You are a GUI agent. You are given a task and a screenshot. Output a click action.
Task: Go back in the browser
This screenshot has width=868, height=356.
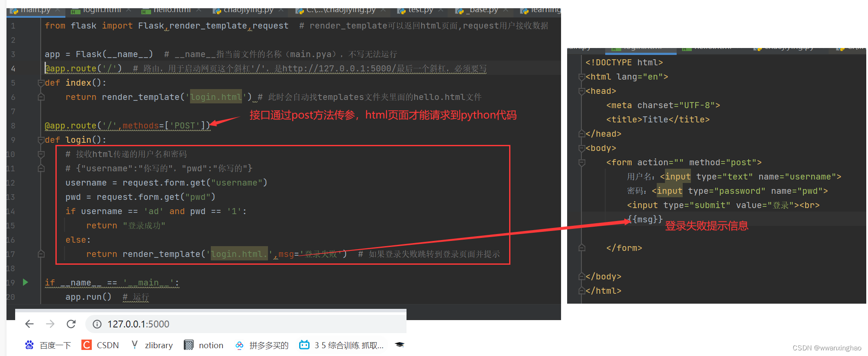(29, 324)
